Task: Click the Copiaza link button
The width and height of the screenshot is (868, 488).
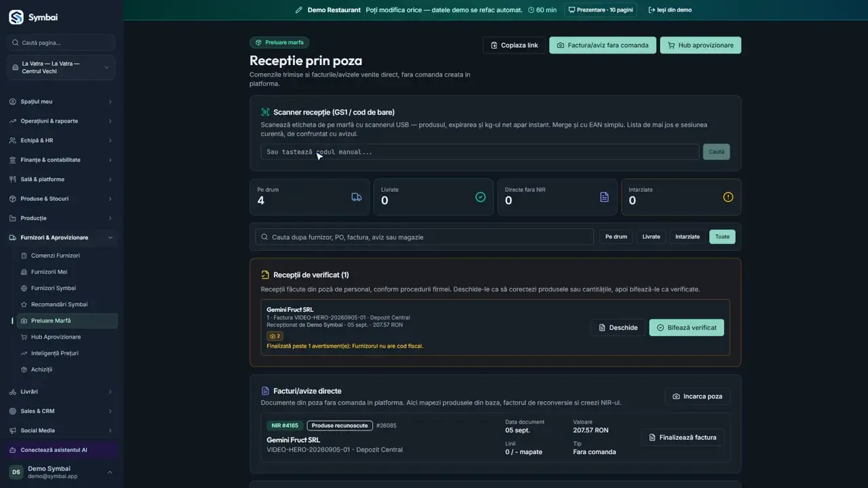Action: click(x=514, y=45)
